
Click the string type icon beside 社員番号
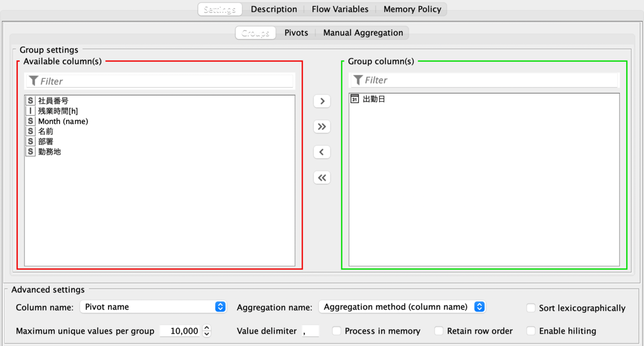(31, 100)
